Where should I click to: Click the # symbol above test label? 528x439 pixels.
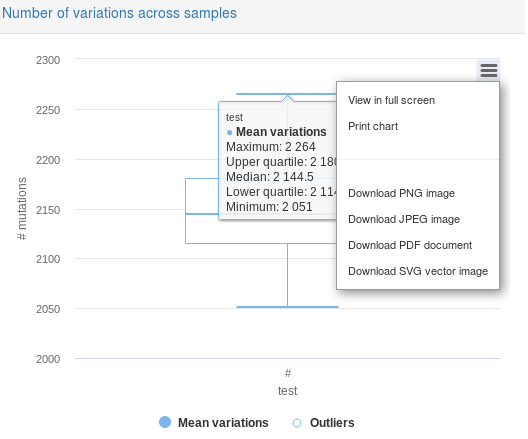click(x=288, y=373)
